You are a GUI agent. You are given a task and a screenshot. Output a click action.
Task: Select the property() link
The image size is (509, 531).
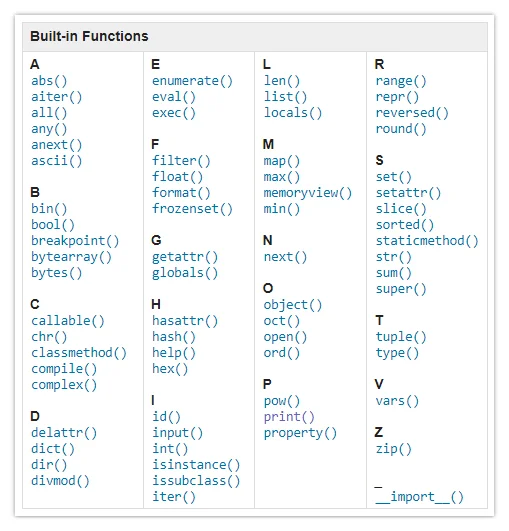point(300,433)
